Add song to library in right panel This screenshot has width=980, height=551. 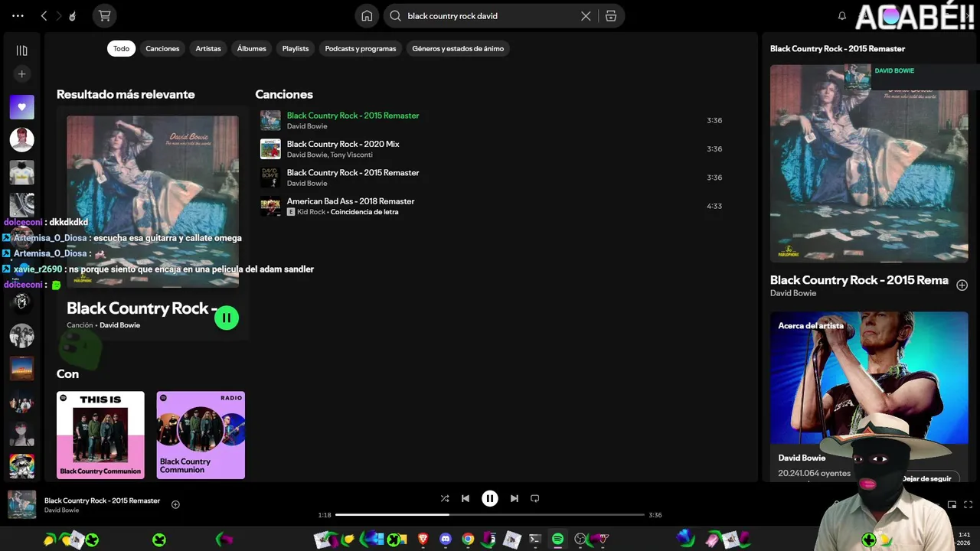(x=962, y=285)
